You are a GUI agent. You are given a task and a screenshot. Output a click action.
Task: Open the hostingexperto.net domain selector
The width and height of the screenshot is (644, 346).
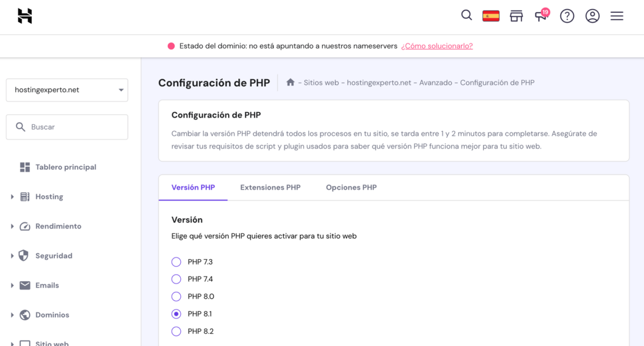click(x=67, y=90)
